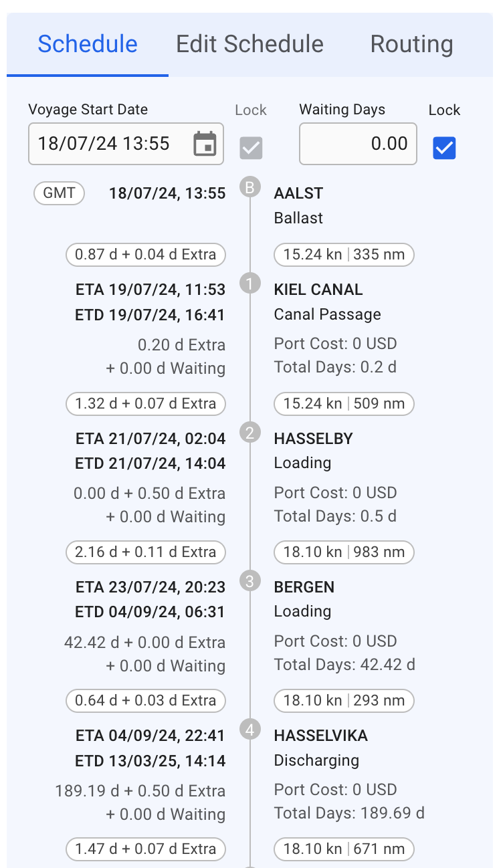Screen dimensions: 503x868
Task: Select waypoint marker 1 for Kiel Canal
Action: pos(250,284)
